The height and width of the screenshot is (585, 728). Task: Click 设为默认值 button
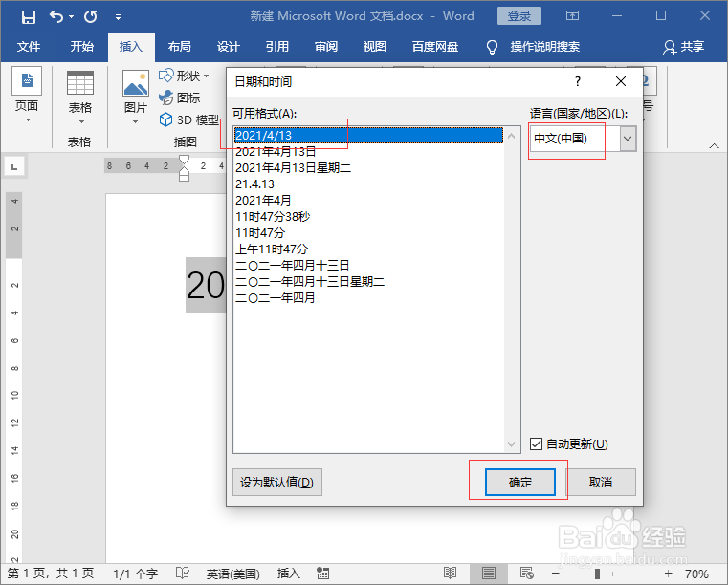tap(276, 482)
